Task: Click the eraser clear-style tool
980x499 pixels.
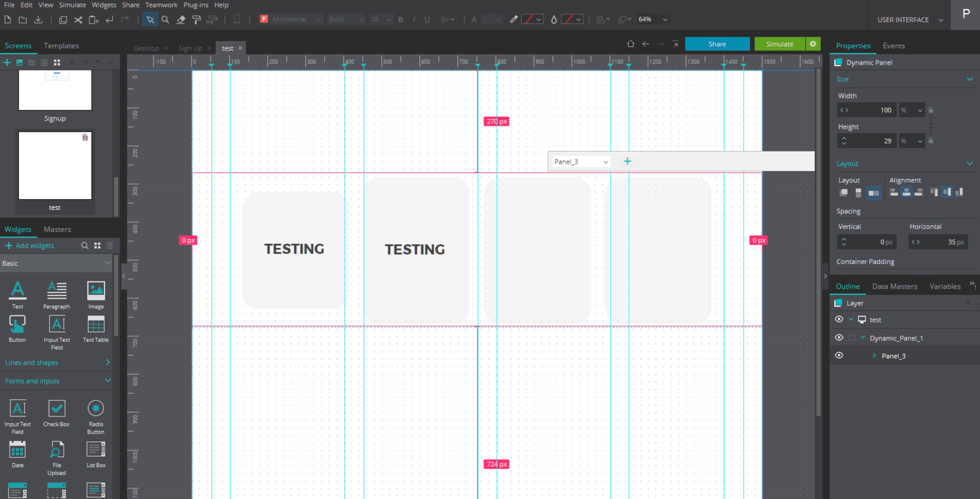Action: point(181,19)
